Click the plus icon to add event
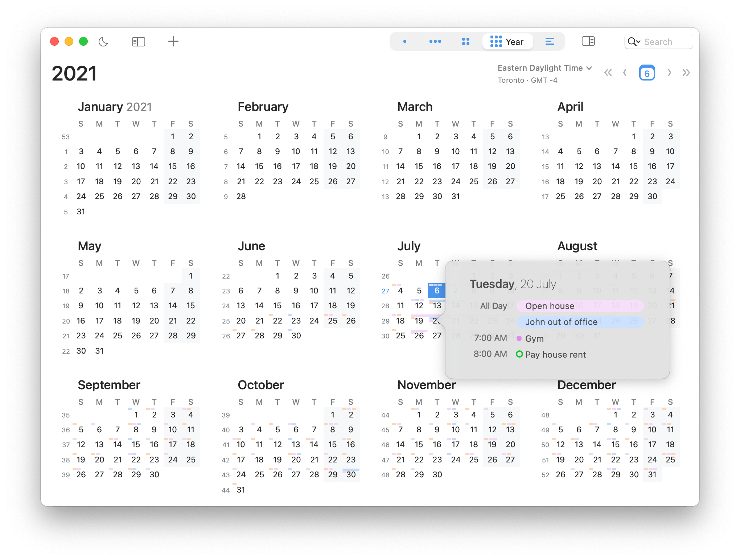The width and height of the screenshot is (740, 560). pos(173,42)
